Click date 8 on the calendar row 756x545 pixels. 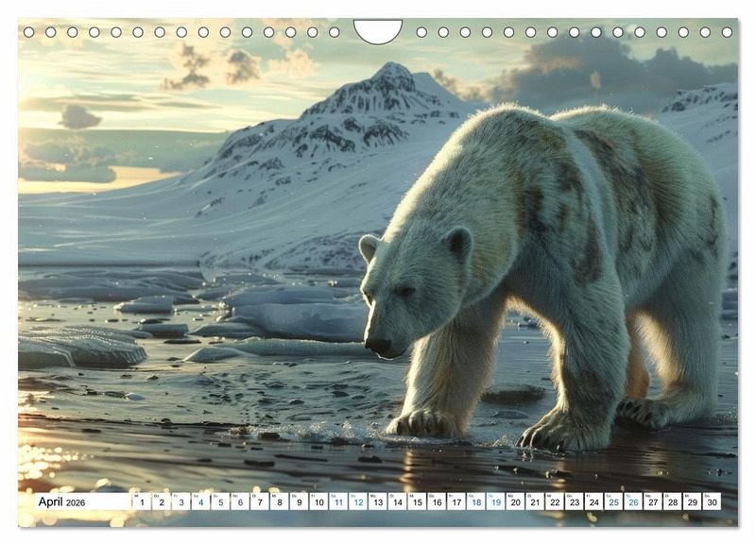pyautogui.click(x=279, y=502)
